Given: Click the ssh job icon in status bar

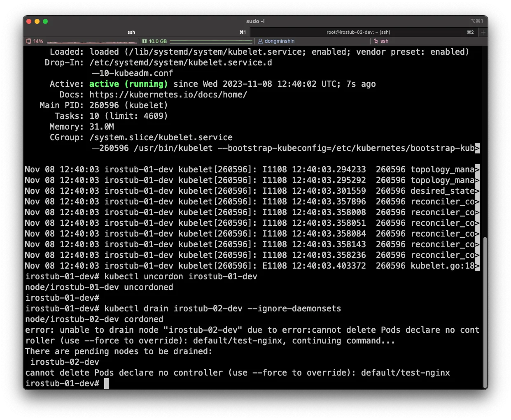Looking at the screenshot, I should click(x=376, y=41).
